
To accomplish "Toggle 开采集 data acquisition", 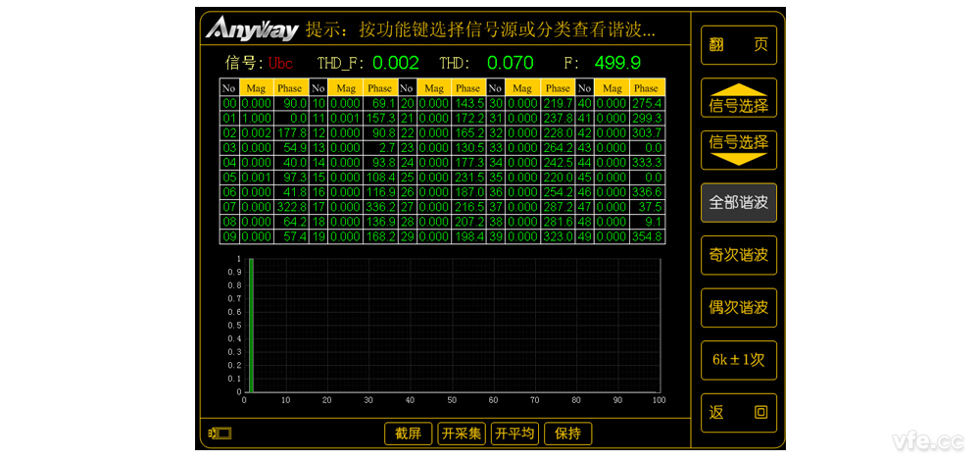I will coord(461,434).
